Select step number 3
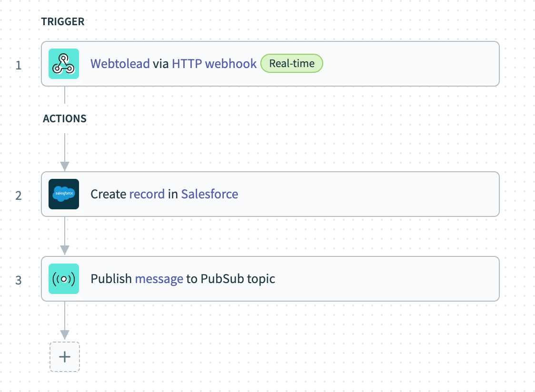The image size is (535, 392). coord(19,280)
